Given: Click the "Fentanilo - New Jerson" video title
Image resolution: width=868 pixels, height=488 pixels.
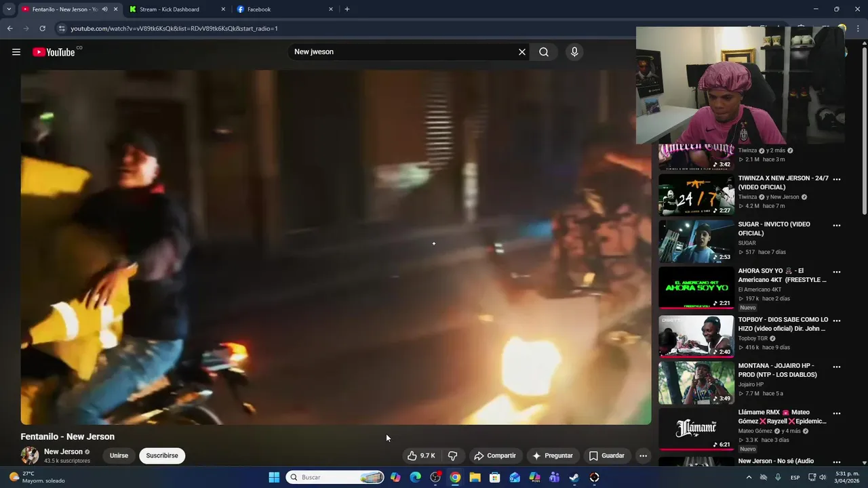Looking at the screenshot, I should pos(68,436).
